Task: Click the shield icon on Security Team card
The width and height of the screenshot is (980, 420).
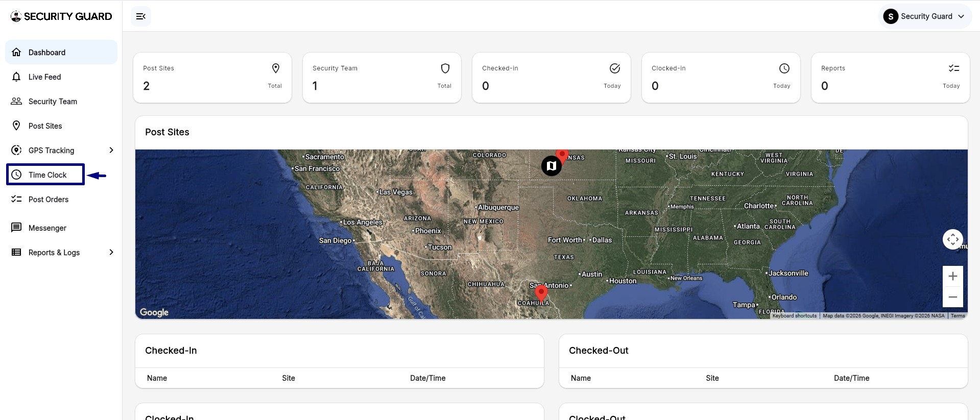Action: (x=445, y=68)
